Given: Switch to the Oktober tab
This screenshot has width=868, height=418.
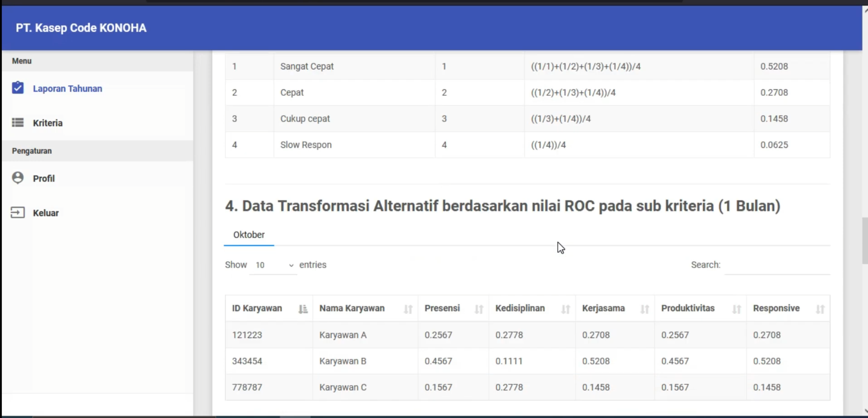Looking at the screenshot, I should coord(249,235).
